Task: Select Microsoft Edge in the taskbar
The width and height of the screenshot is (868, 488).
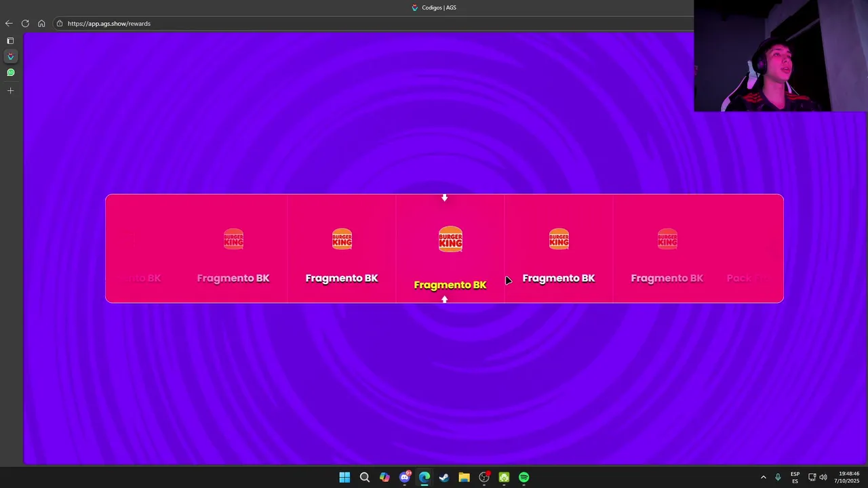Action: (x=425, y=477)
